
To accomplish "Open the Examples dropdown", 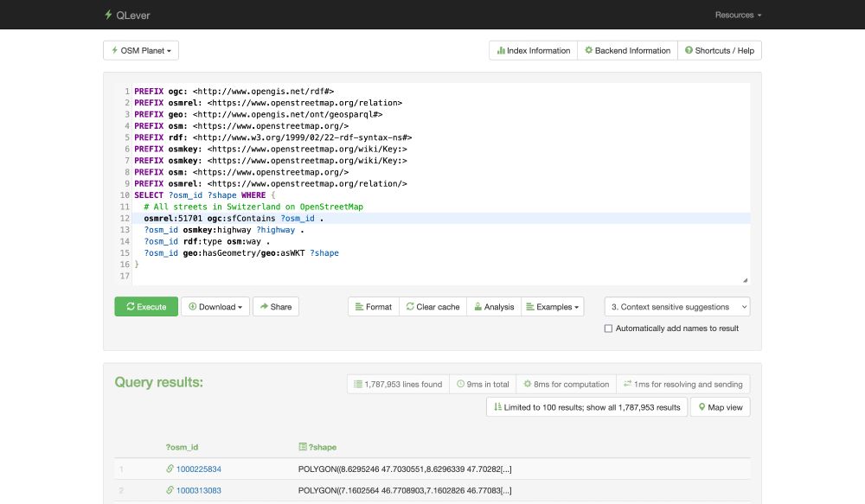I will point(552,307).
